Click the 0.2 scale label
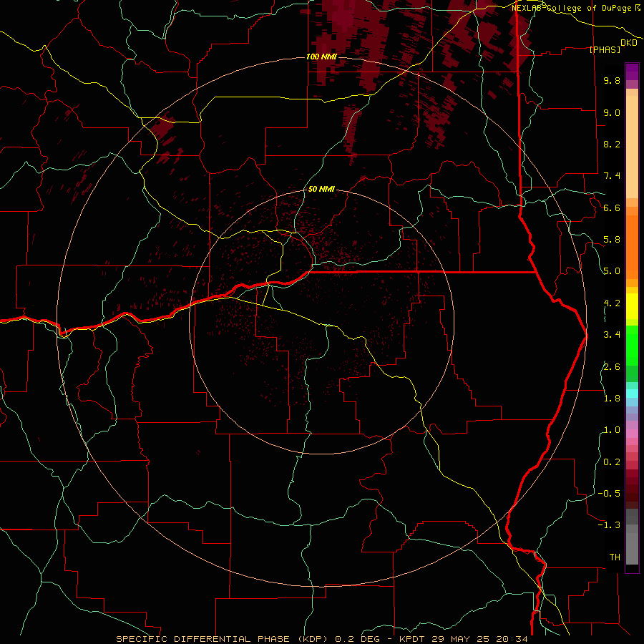 click(x=612, y=462)
